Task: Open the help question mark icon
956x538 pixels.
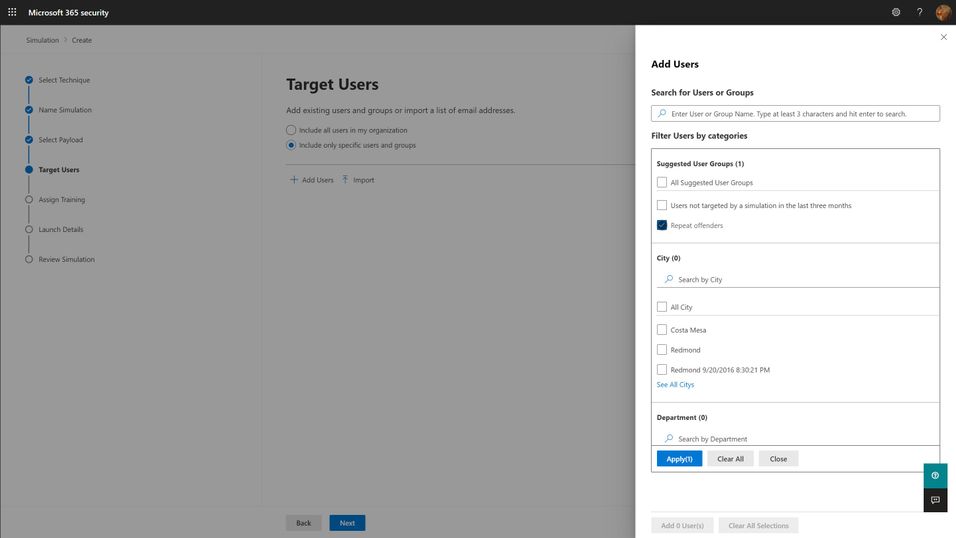Action: click(919, 12)
